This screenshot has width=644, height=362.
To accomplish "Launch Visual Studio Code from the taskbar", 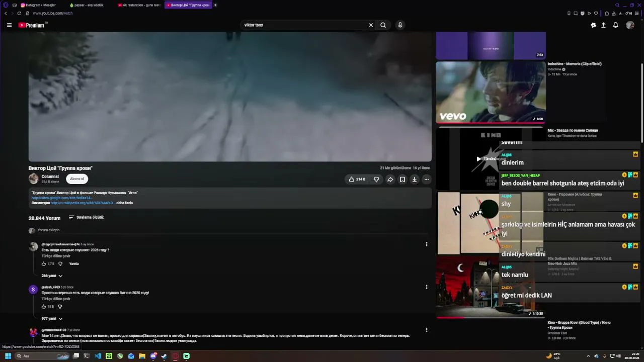I will click(x=98, y=356).
